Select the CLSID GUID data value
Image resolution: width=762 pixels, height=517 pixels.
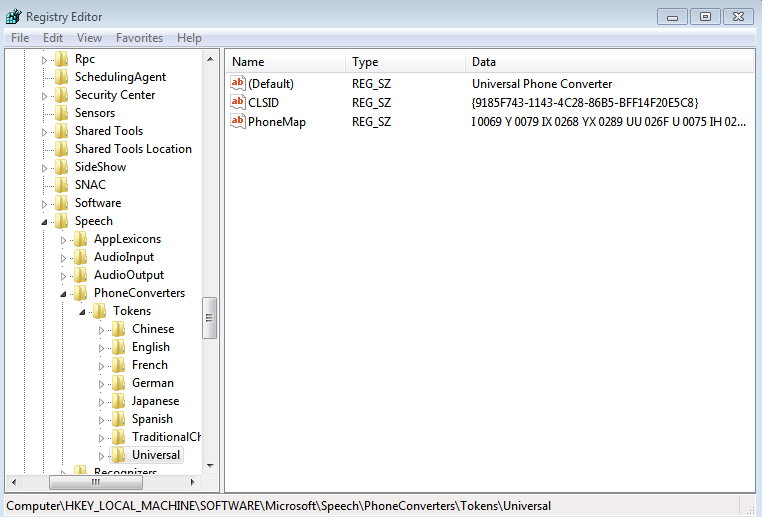point(585,103)
